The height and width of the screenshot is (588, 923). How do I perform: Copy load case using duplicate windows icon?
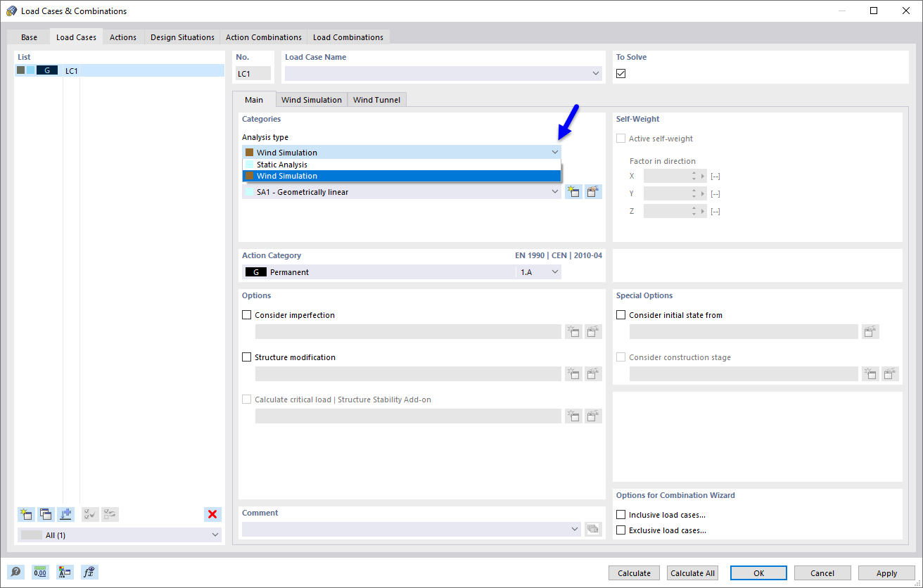(46, 514)
